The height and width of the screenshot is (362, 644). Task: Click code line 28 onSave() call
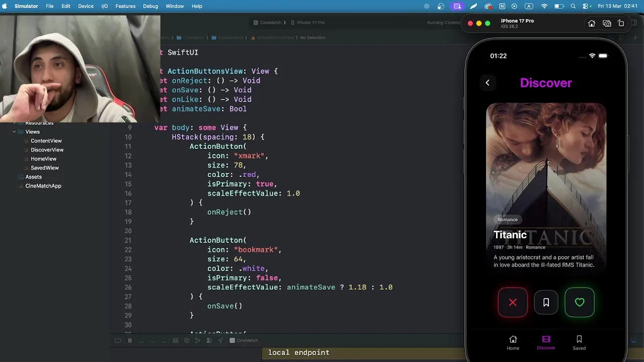coord(224,306)
